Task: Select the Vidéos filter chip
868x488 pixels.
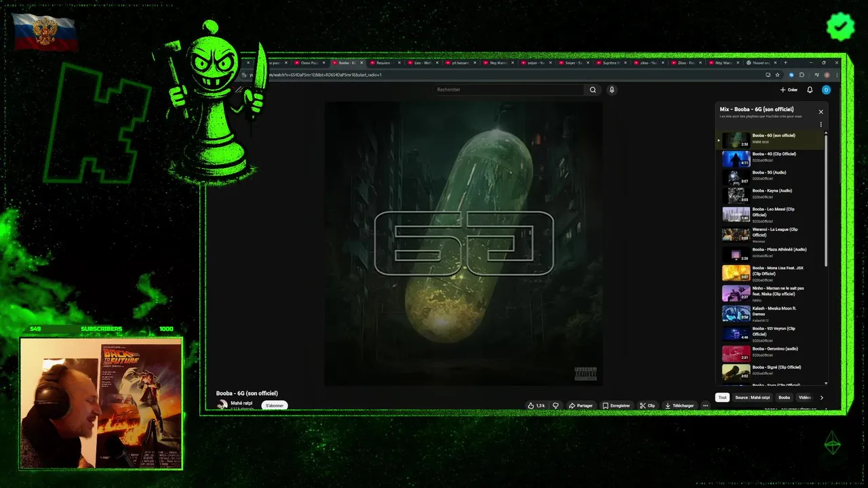Action: [x=804, y=397]
